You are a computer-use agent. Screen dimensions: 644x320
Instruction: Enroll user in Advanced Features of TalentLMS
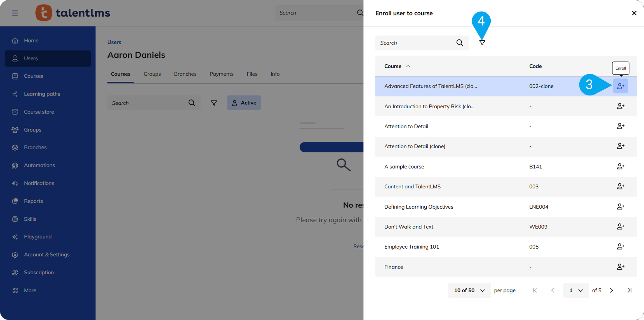tap(621, 86)
